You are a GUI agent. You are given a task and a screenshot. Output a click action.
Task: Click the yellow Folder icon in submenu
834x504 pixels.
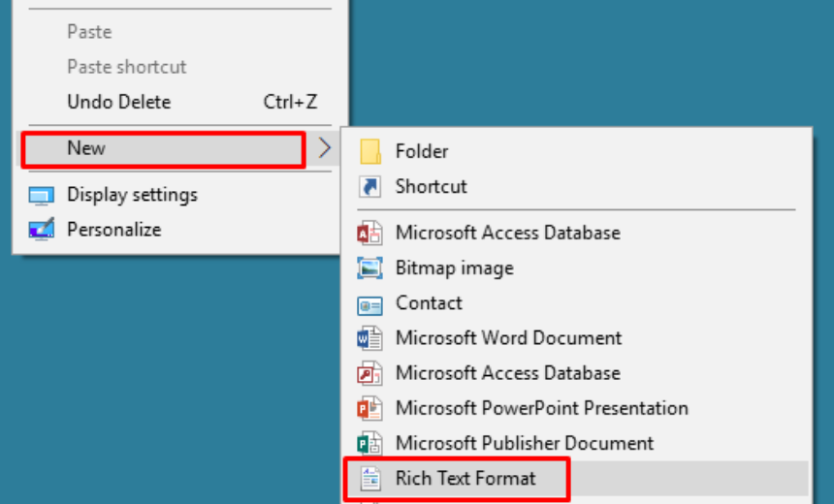click(370, 151)
